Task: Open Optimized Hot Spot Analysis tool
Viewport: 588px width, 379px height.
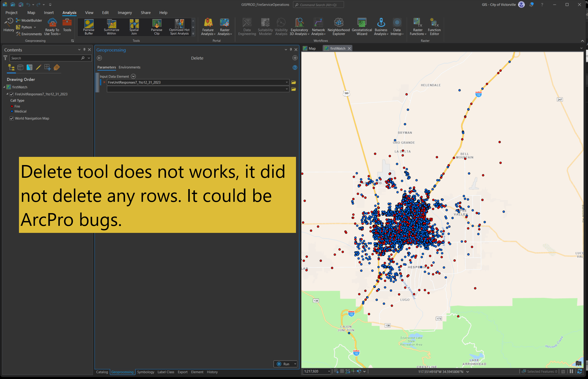Action: 179,27
